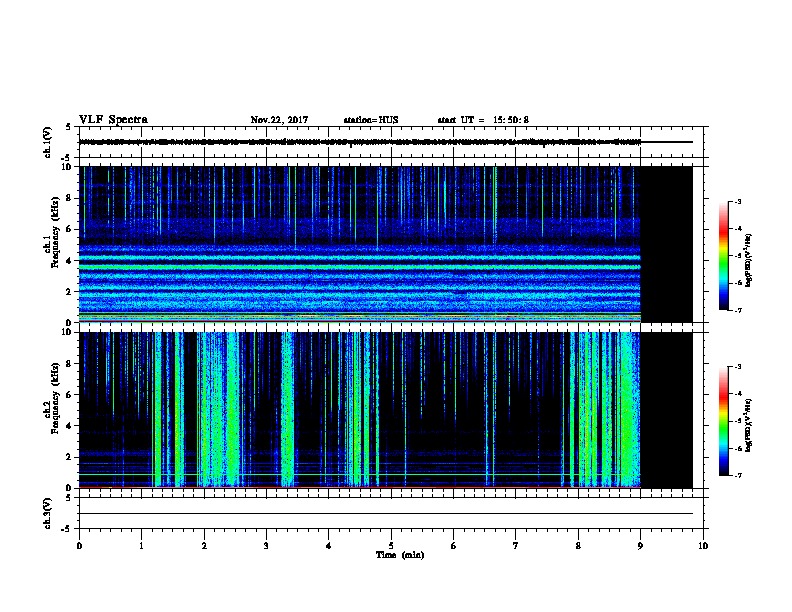Click the station=HUS header label

(371, 120)
